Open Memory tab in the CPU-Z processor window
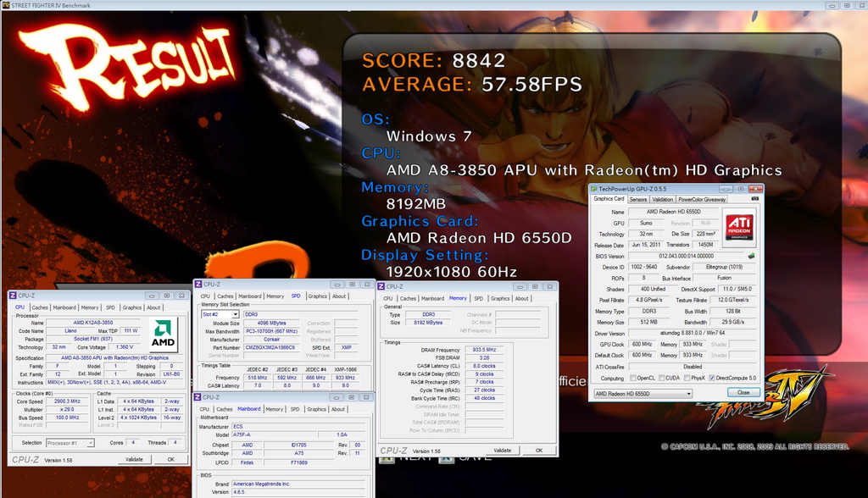 [x=90, y=307]
